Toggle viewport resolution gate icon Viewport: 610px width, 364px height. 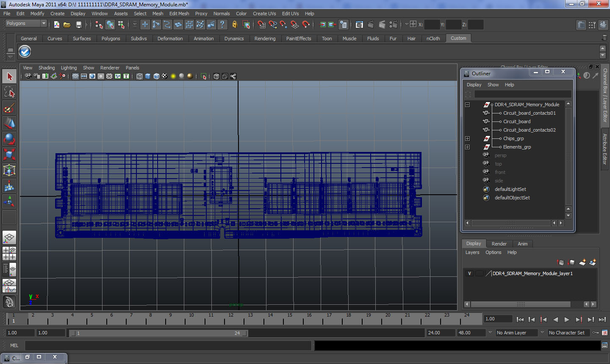point(92,76)
